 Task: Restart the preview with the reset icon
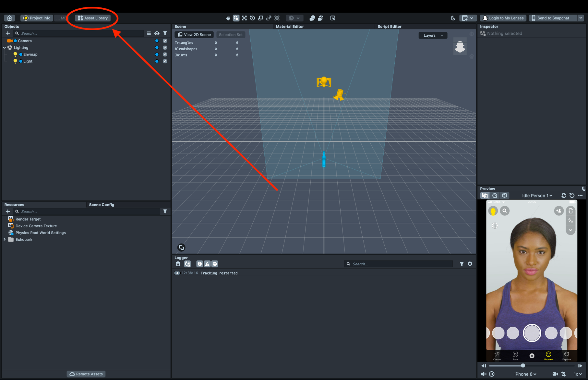[572, 195]
